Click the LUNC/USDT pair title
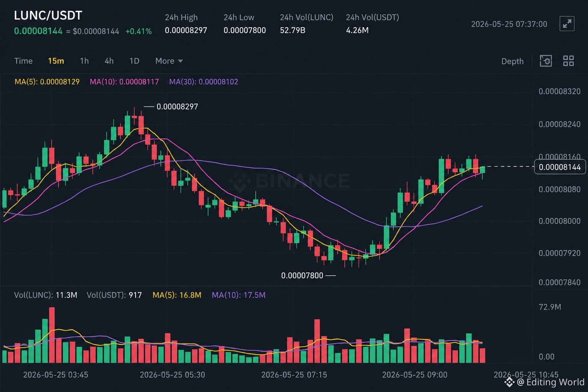The height and width of the screenshot is (392, 588). (x=48, y=15)
